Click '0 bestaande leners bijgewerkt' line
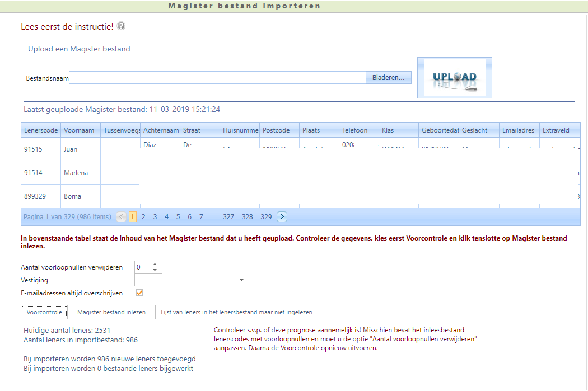This screenshot has height=391, width=588. (x=109, y=369)
